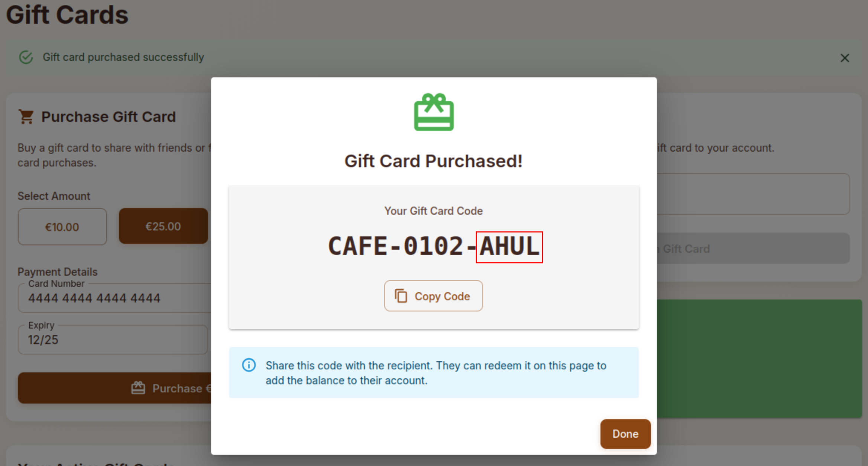Click the shopping cart icon by Purchase Gift Card
This screenshot has height=466, width=868.
pos(26,117)
